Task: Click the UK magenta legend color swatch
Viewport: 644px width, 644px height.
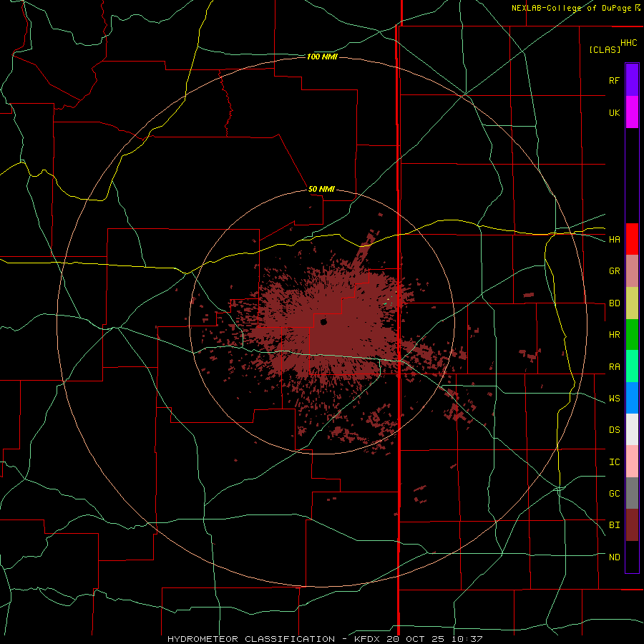Action: pyautogui.click(x=632, y=112)
